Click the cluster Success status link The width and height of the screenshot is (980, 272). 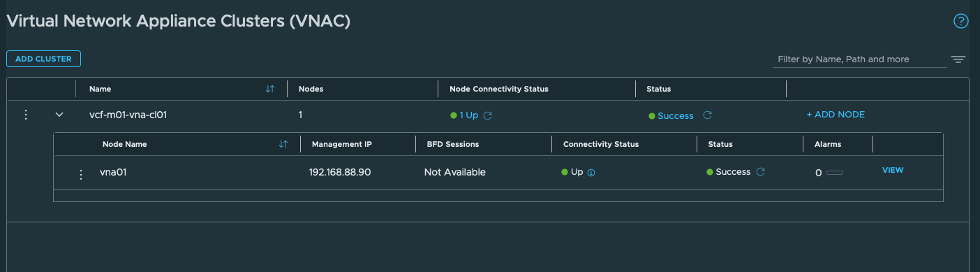click(676, 115)
